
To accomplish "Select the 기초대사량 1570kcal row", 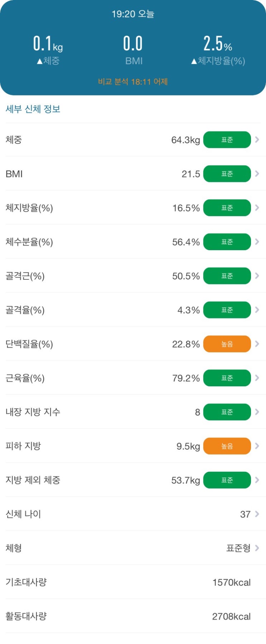I will tap(133, 582).
